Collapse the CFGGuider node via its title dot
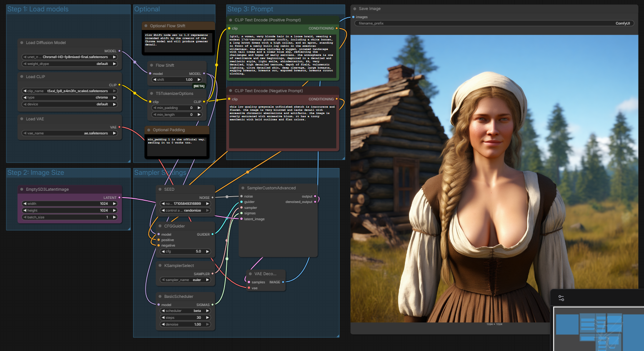The image size is (644, 351). pos(160,226)
